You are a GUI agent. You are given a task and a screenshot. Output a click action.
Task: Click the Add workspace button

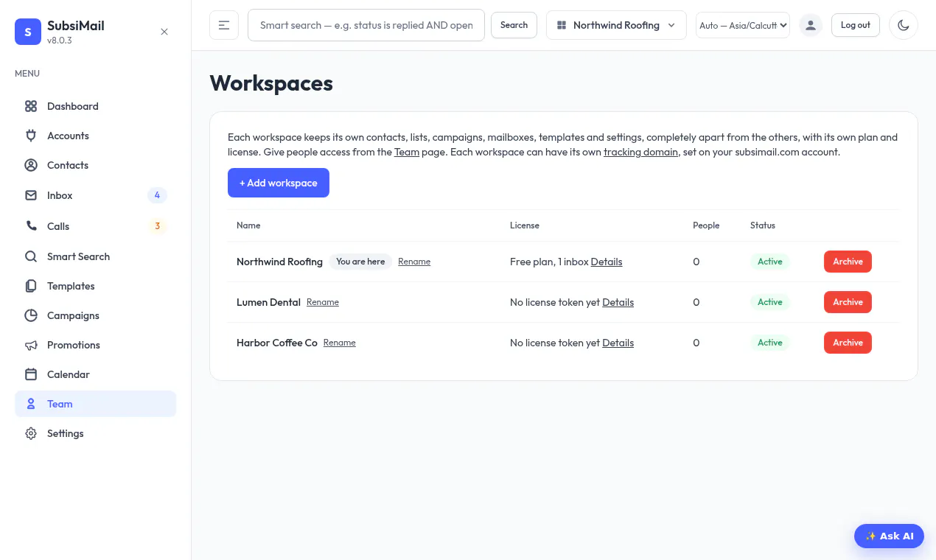pyautogui.click(x=279, y=183)
